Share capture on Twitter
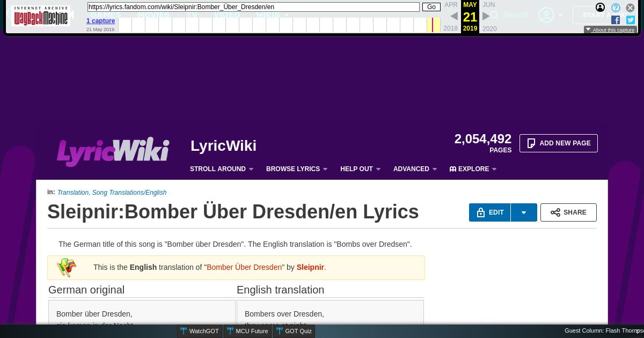 tap(631, 20)
